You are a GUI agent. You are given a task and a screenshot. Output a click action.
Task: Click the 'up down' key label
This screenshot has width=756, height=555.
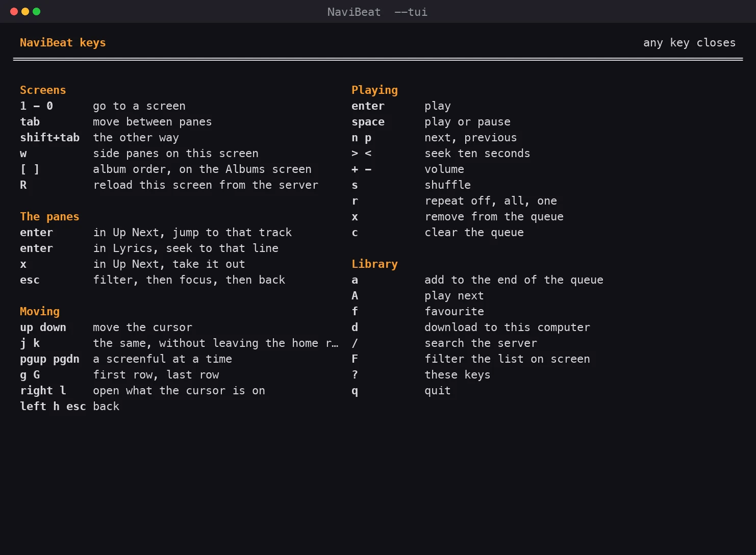point(43,327)
